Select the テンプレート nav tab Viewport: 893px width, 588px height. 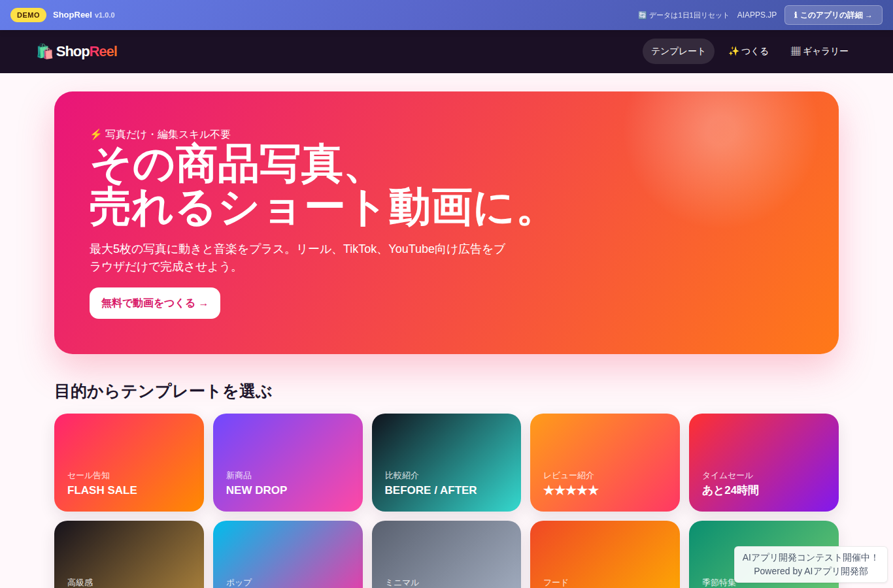679,52
